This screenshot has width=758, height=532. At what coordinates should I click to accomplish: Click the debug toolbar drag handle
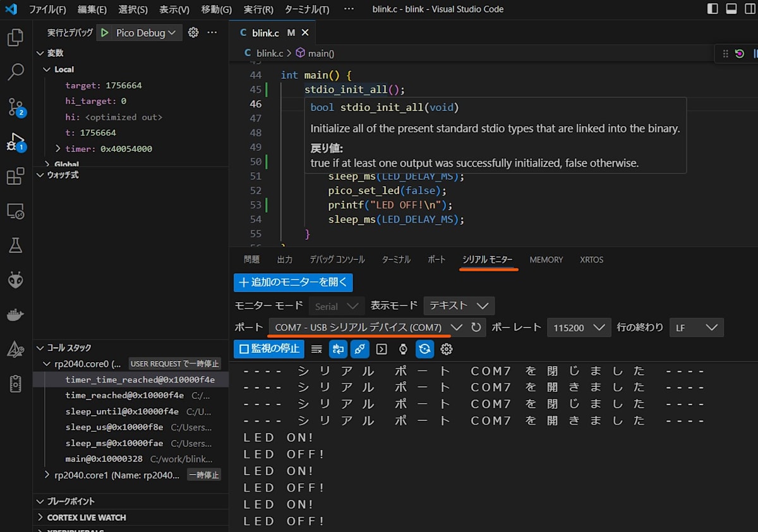click(725, 54)
